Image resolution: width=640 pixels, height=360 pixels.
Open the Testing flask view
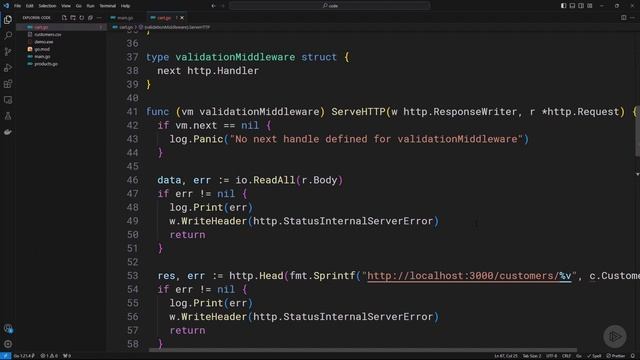8,116
